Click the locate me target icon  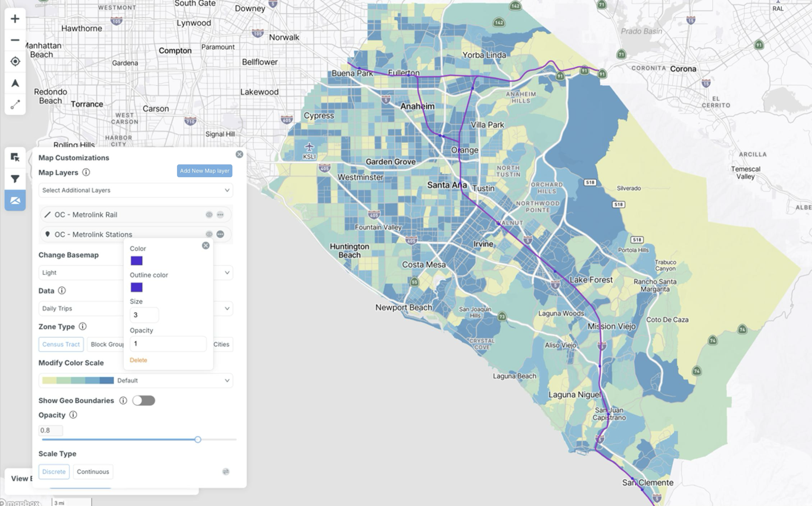[x=15, y=62]
